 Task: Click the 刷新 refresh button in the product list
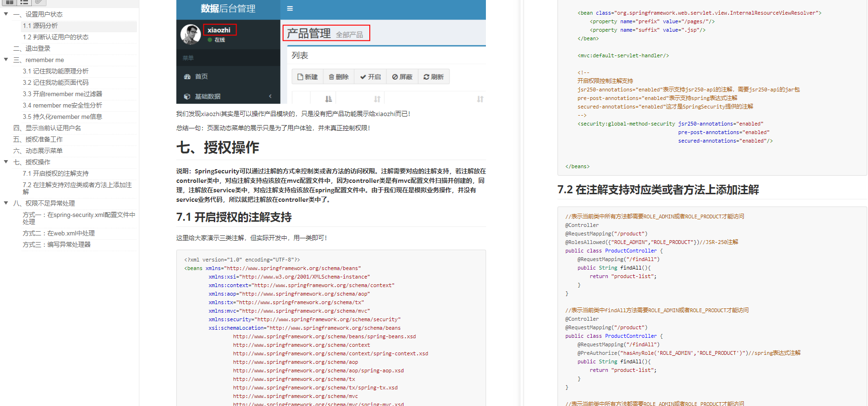pos(433,77)
